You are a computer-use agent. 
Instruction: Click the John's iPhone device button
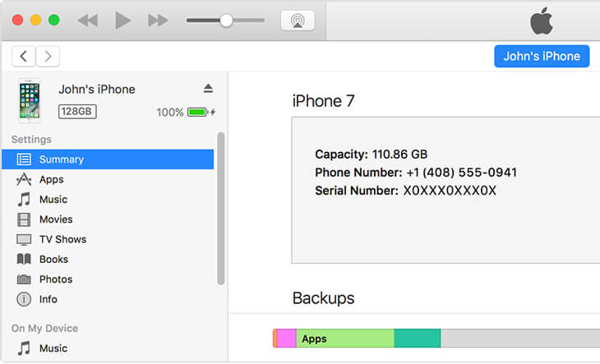point(541,56)
